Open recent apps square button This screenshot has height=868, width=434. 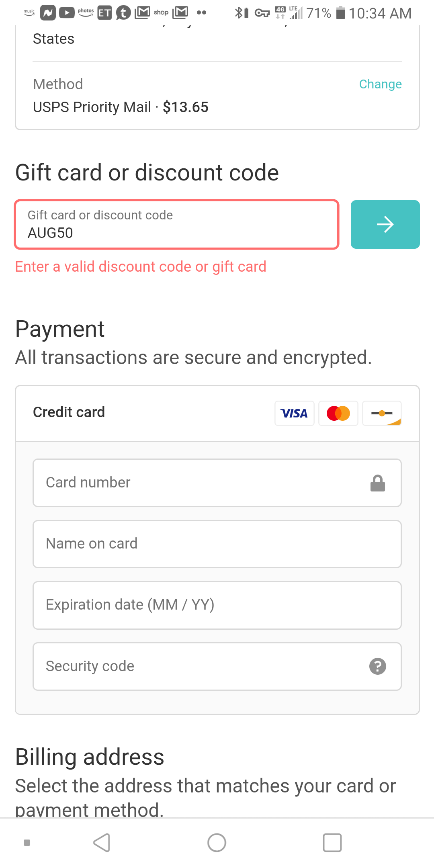[x=332, y=843]
